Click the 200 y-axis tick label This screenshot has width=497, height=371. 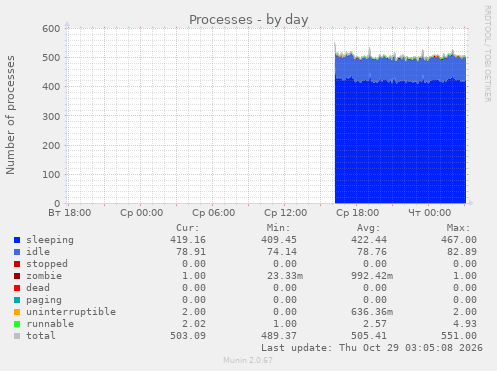point(51,145)
